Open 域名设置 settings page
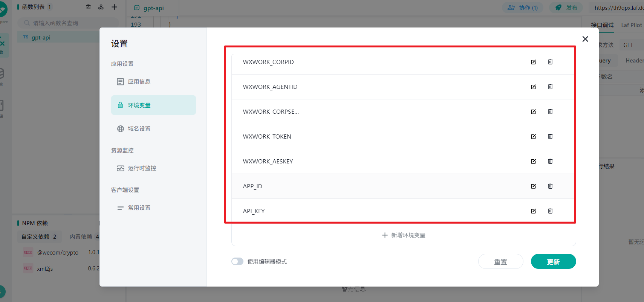Viewport: 644px width, 302px height. point(153,129)
